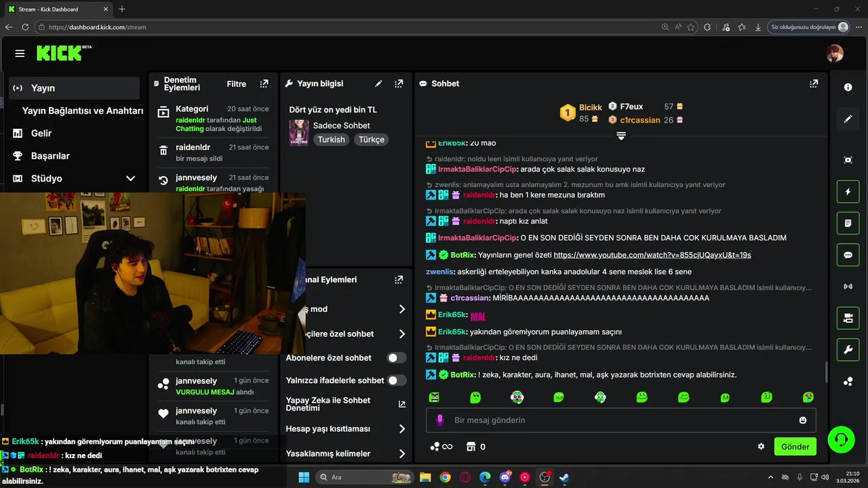Edit stream info with pencil icon

click(378, 84)
